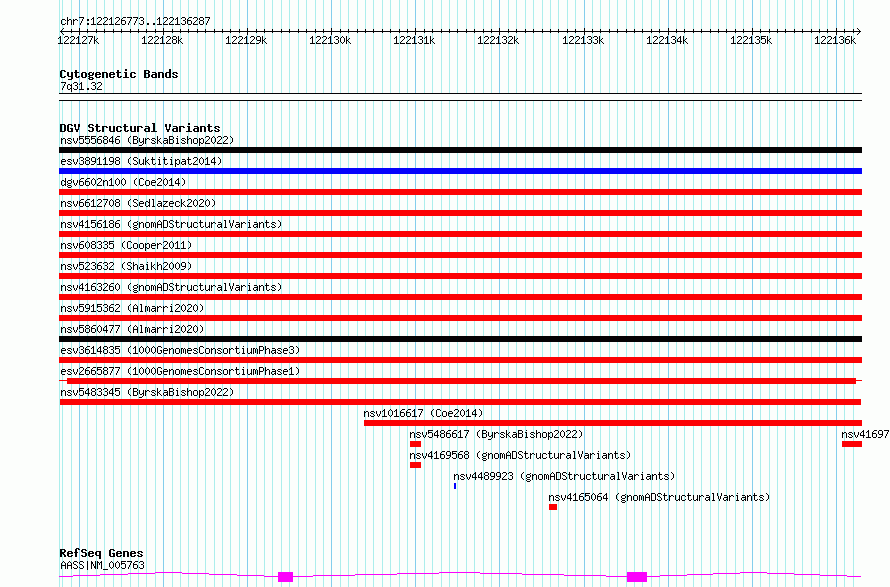This screenshot has height=587, width=890.
Task: Open esv2665877 (1000GenomesConsortiumPhase1) label
Action: coord(180,371)
